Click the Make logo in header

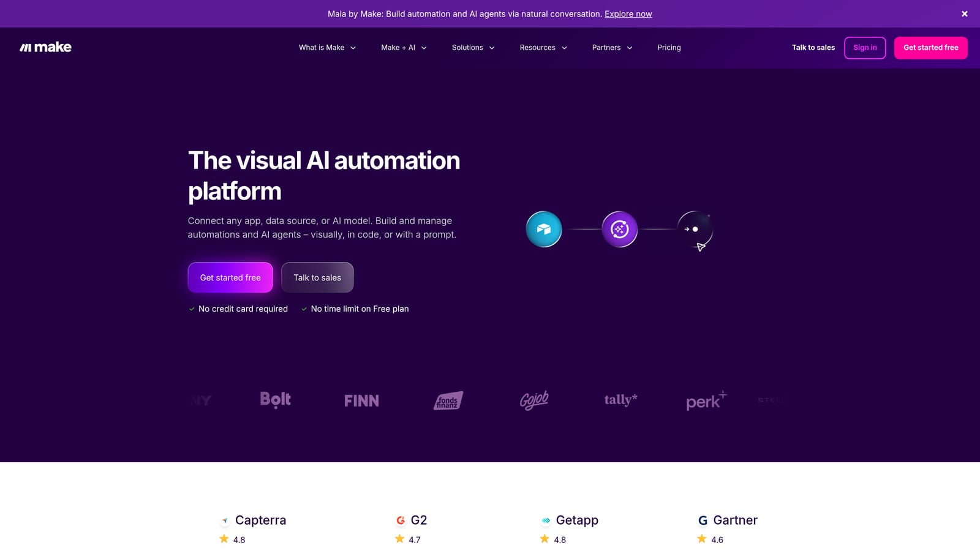click(x=45, y=47)
